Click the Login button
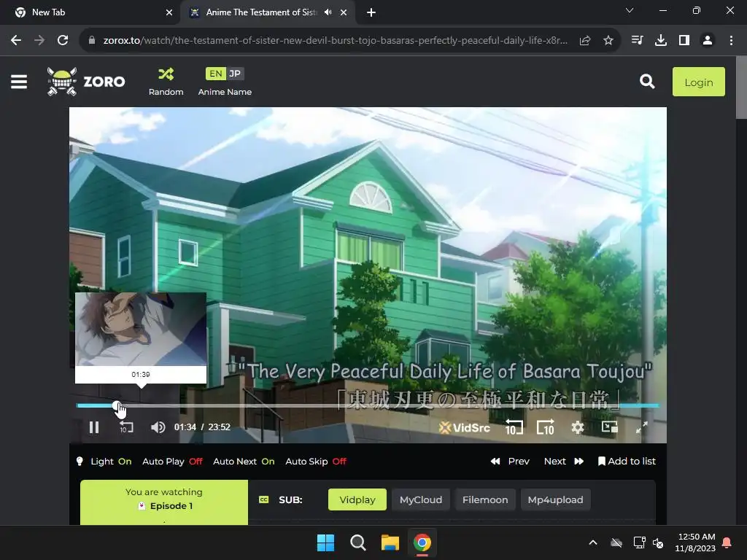Viewport: 747px width, 560px height. coord(698,82)
